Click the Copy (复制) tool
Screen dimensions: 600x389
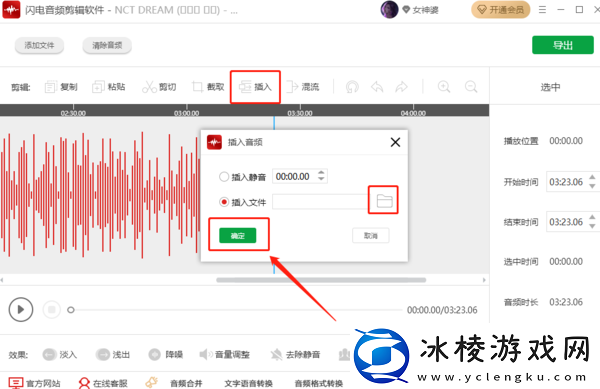61,87
